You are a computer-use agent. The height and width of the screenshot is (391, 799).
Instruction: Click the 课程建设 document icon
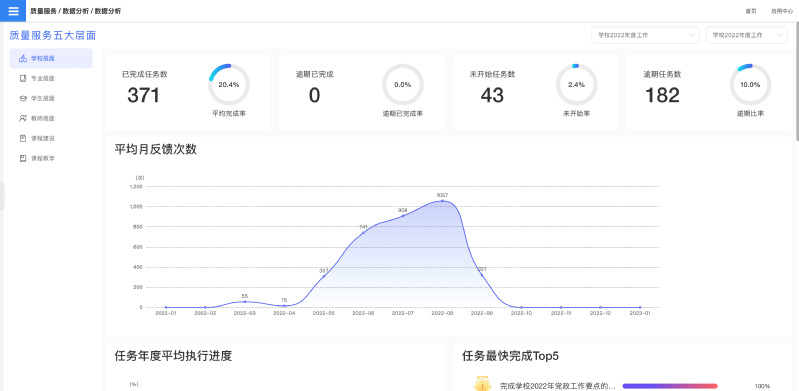[x=22, y=138]
